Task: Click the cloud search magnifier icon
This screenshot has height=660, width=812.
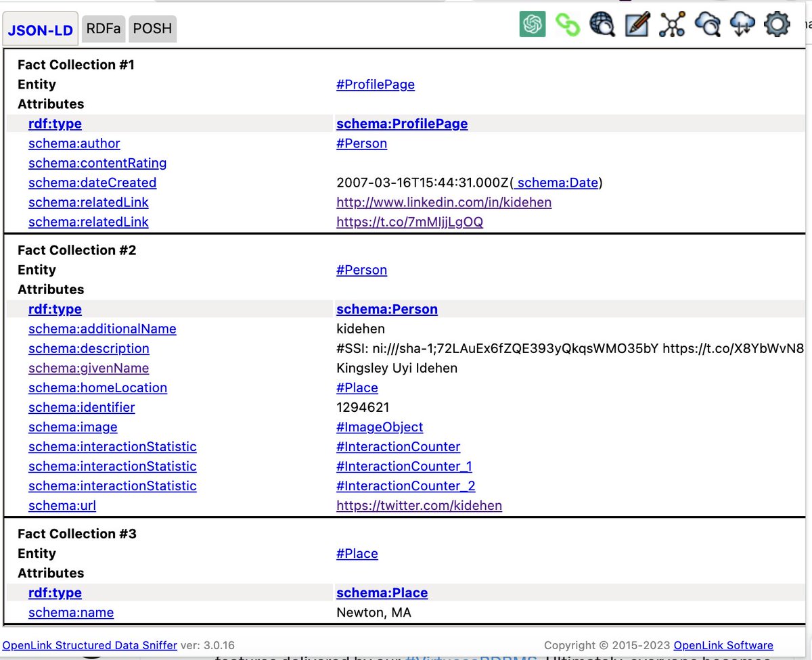Action: [707, 24]
